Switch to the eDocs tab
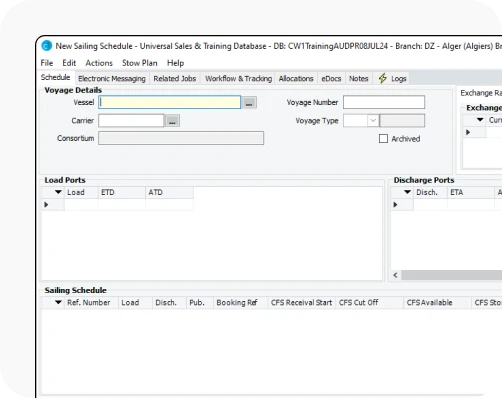 (331, 79)
